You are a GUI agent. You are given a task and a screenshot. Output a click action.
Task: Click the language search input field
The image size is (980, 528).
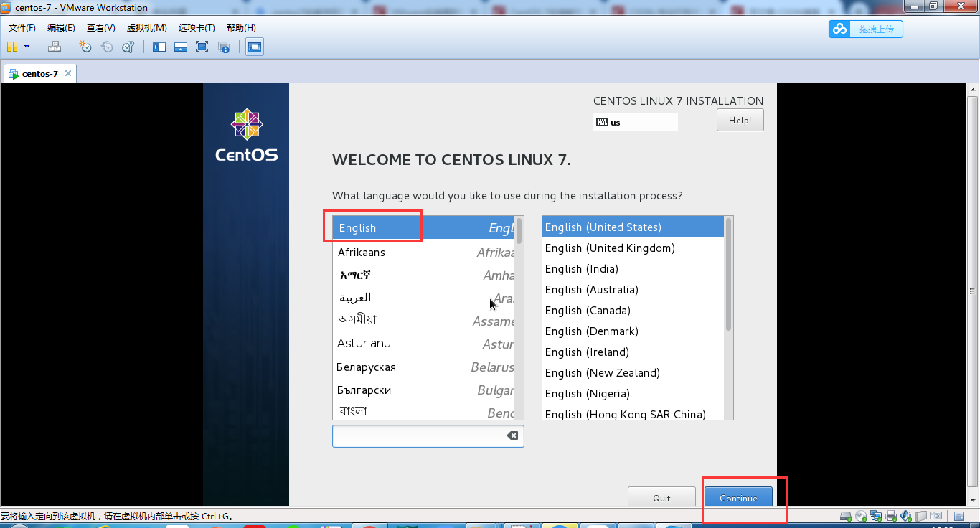428,435
